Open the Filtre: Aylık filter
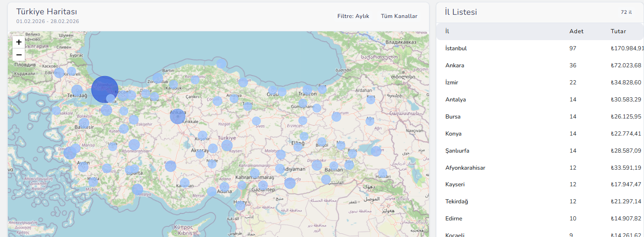The width and height of the screenshot is (644, 237). coord(353,16)
